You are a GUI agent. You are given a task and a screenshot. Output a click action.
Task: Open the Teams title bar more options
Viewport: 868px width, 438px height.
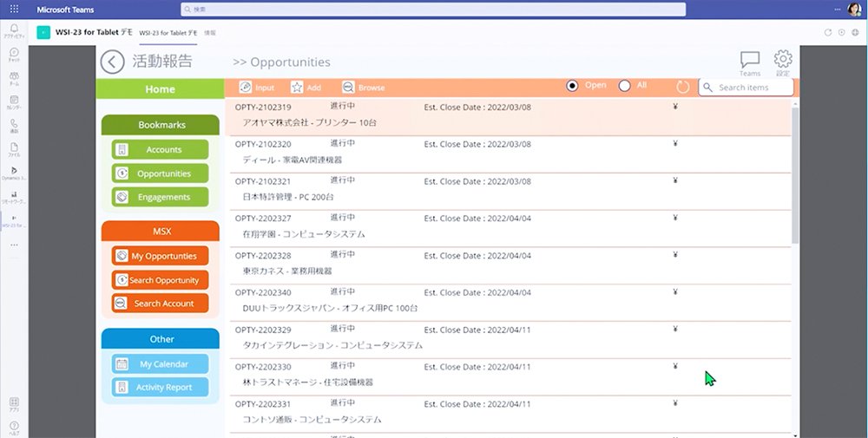pos(838,10)
